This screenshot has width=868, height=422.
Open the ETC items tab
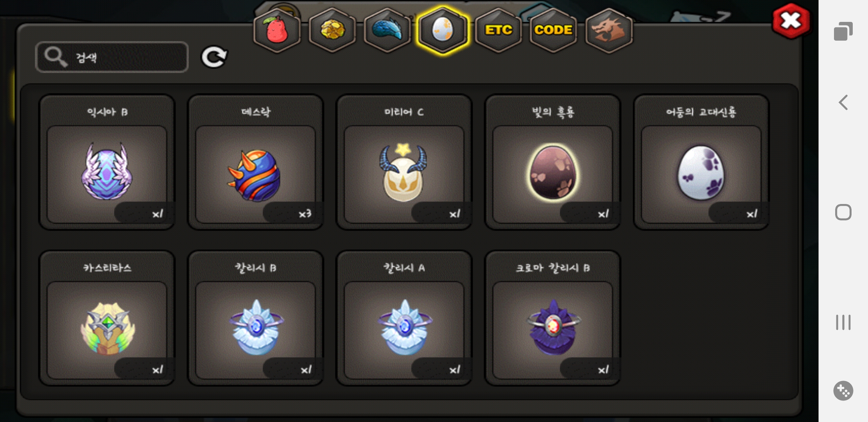click(x=499, y=30)
